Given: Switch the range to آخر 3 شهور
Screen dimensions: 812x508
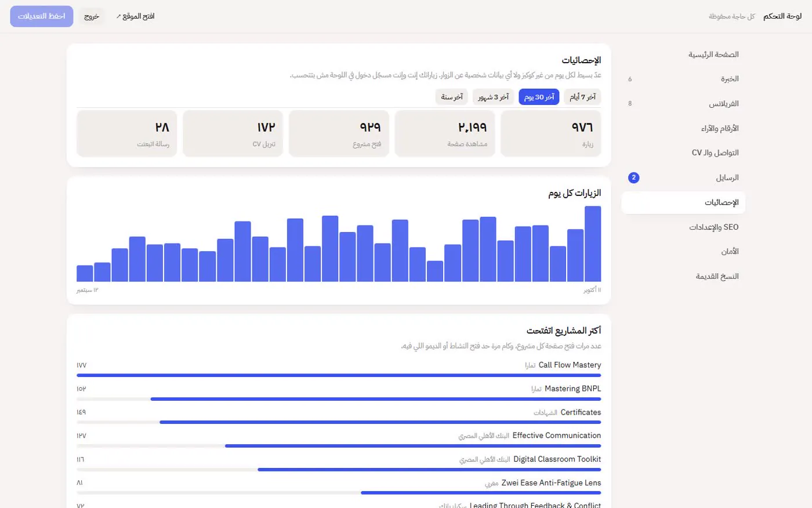Looking at the screenshot, I should tap(493, 97).
